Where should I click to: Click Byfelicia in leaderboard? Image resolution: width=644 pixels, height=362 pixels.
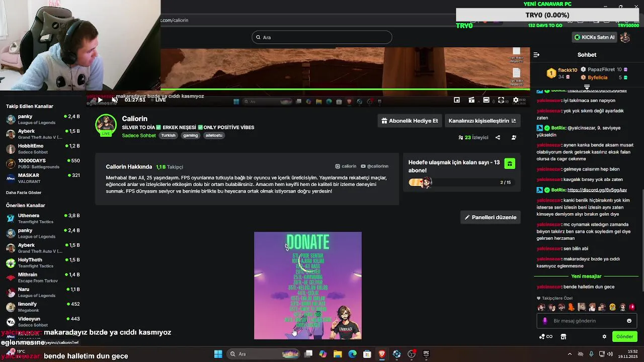click(x=604, y=77)
